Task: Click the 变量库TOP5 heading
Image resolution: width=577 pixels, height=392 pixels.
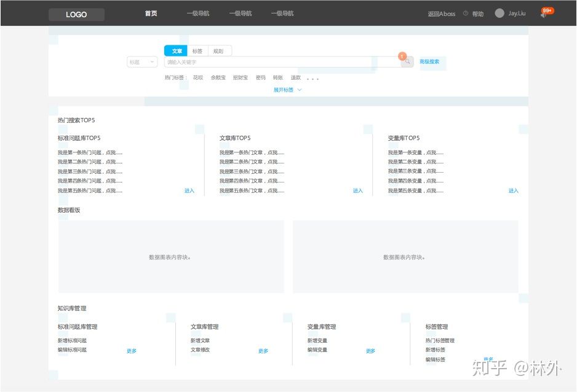Action: [404, 138]
